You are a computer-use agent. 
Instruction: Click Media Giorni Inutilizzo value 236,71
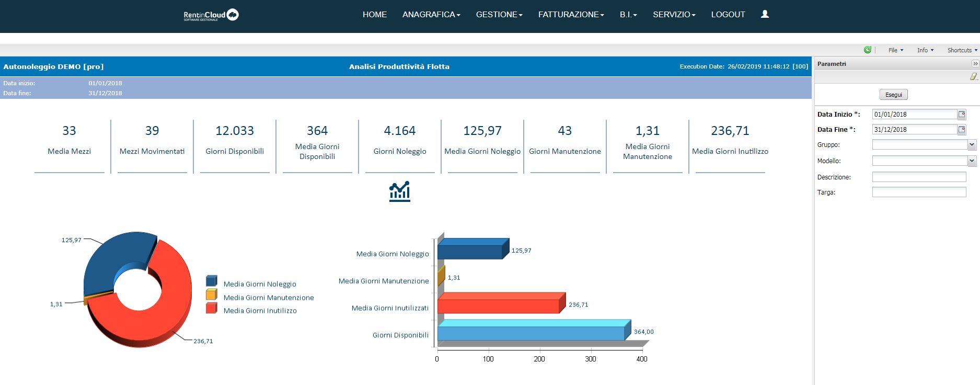(730, 131)
